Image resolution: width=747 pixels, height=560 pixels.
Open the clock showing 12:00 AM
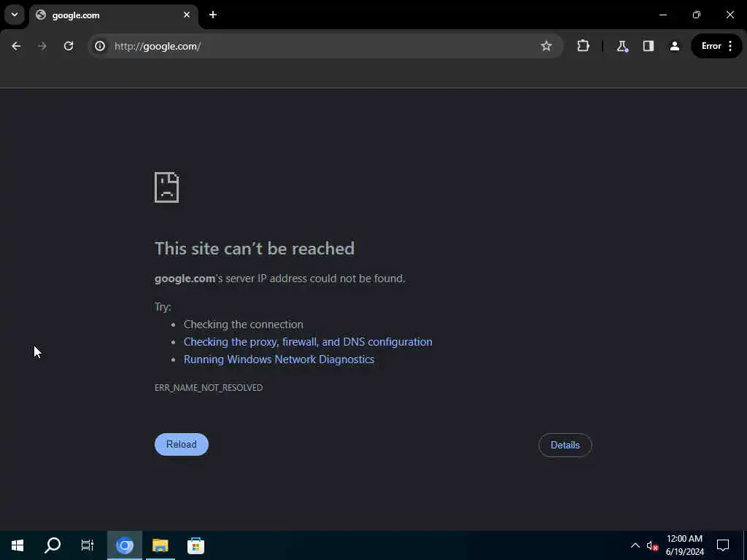tap(684, 545)
